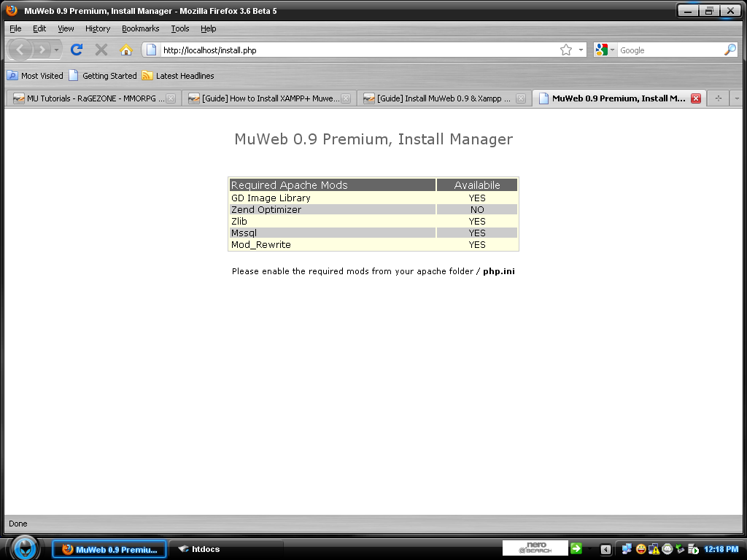This screenshot has width=747, height=560.
Task: Open the Latest Headlines feed bookmark
Action: pyautogui.click(x=178, y=76)
